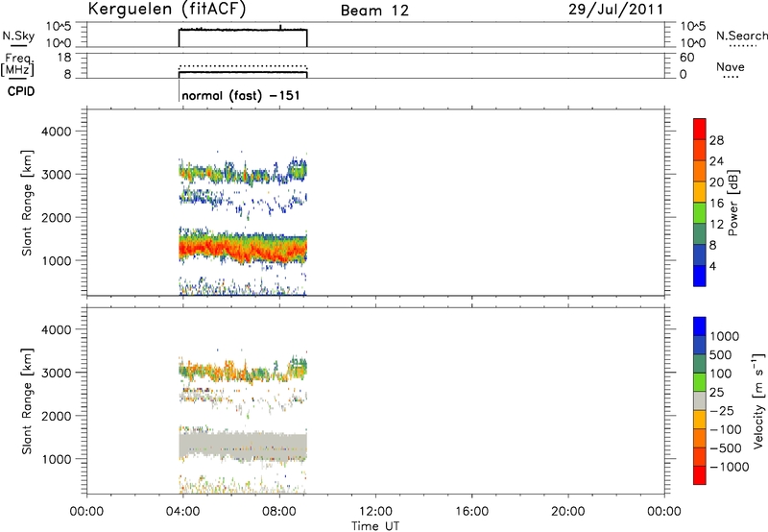Click the '10^5' label on the right noise axis
The width and height of the screenshot is (768, 532).
693,27
